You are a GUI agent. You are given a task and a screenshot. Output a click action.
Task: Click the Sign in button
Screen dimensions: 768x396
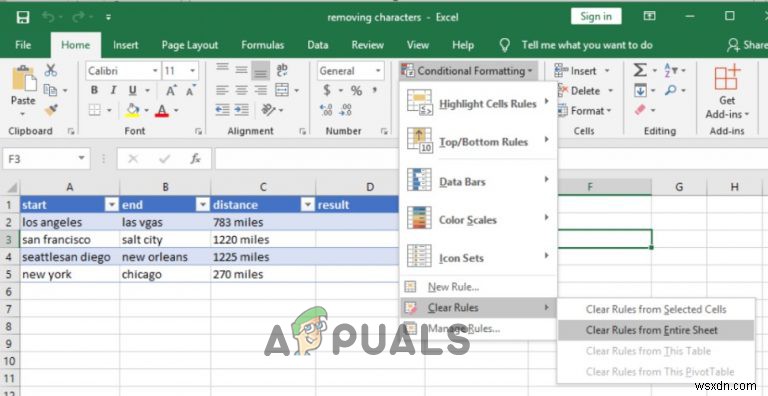[x=596, y=16]
